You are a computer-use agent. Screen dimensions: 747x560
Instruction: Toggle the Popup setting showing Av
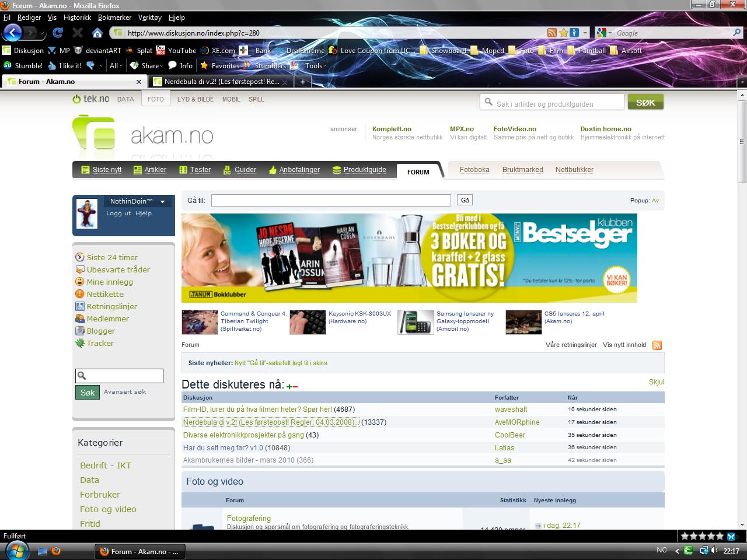655,200
